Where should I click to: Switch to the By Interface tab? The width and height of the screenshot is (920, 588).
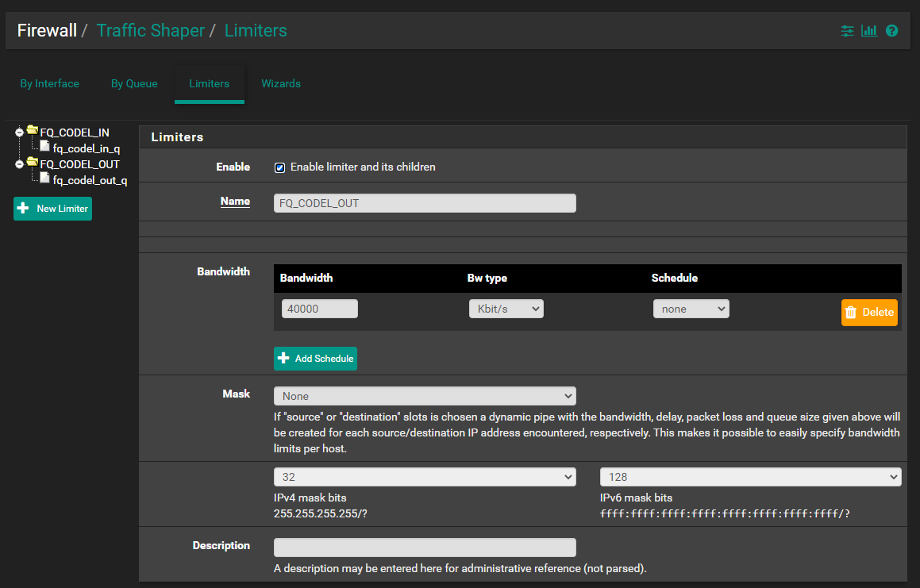50,84
